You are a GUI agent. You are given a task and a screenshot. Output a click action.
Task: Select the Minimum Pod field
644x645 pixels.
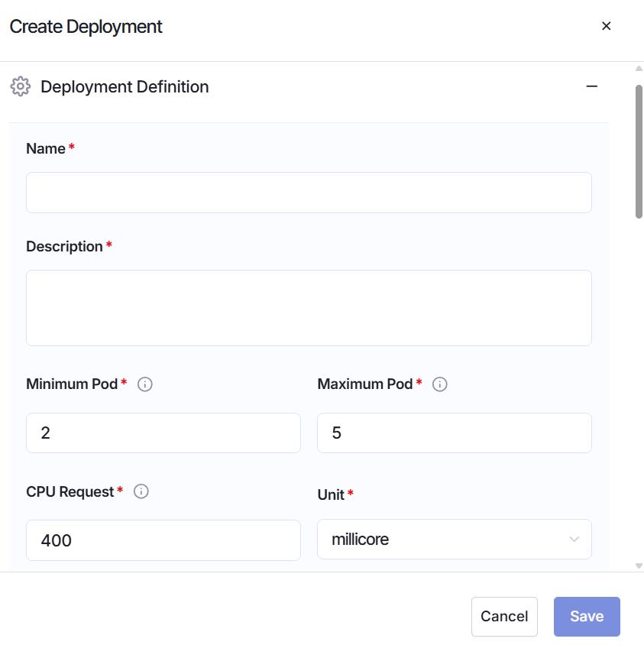[163, 433]
